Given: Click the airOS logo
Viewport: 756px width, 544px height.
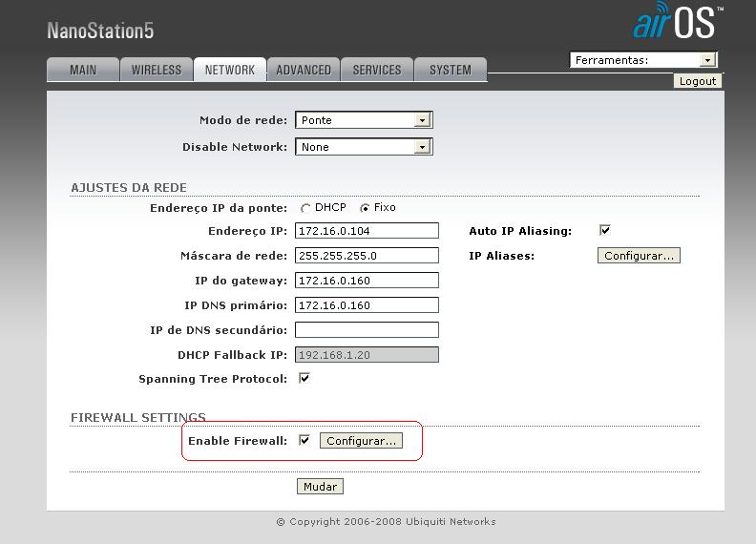Looking at the screenshot, I should click(678, 21).
